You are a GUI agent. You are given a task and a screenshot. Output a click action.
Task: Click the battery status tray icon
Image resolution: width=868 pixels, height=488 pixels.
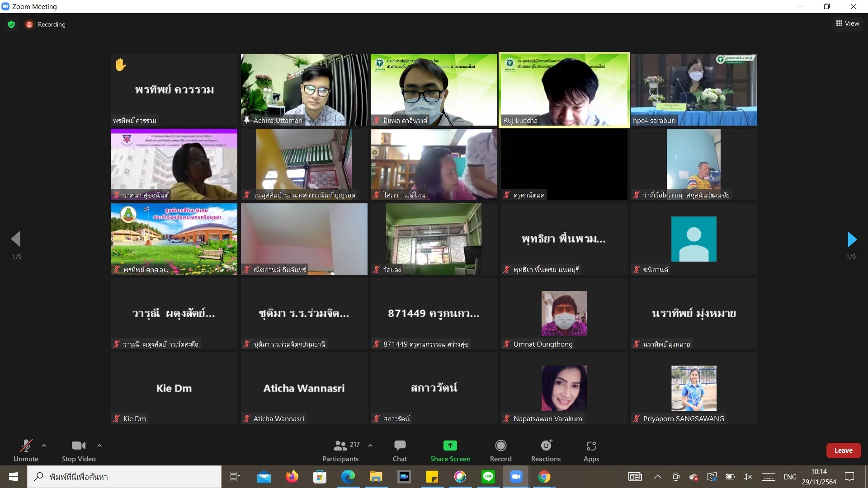pos(730,477)
